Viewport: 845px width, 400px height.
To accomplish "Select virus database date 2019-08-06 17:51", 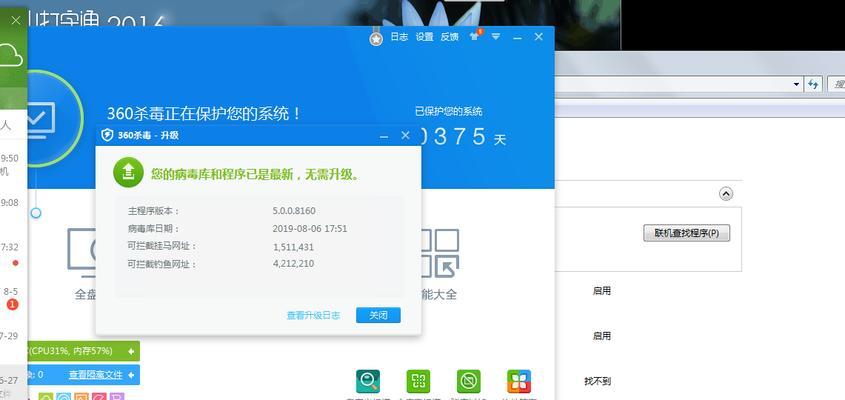I will point(310,229).
